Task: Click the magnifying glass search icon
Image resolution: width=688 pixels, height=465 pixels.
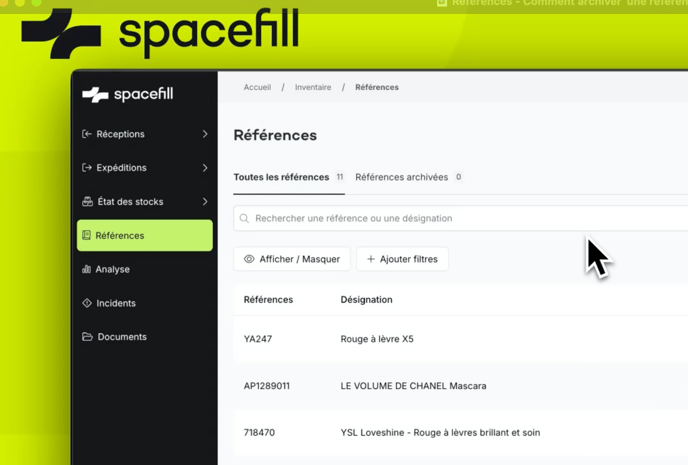Action: point(244,218)
